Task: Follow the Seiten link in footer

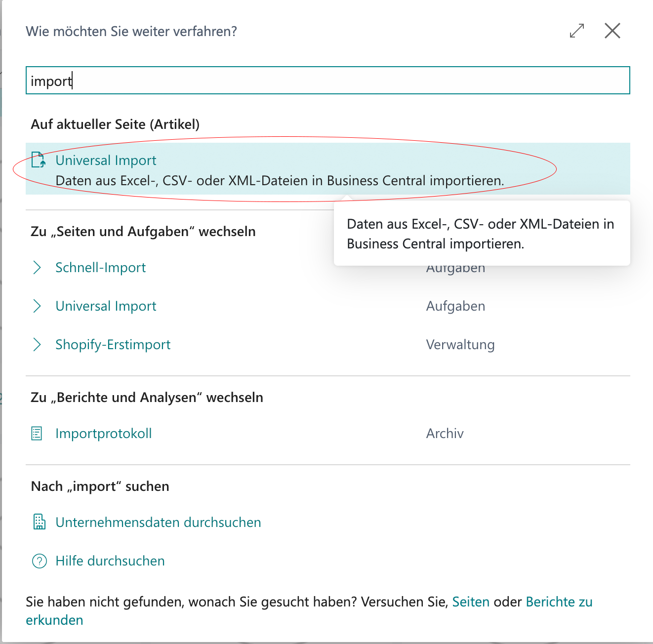Action: (x=471, y=602)
